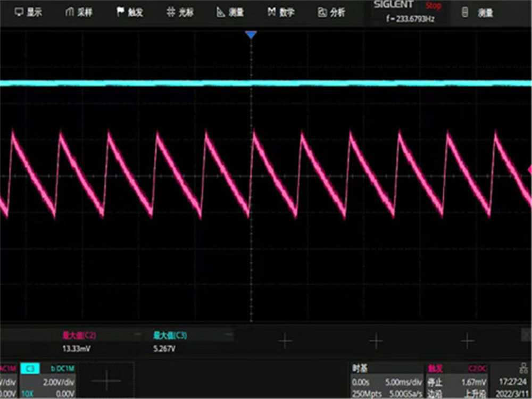532x399 pixels.
Task: Click the network status icon above the clock
Action: click(x=523, y=368)
